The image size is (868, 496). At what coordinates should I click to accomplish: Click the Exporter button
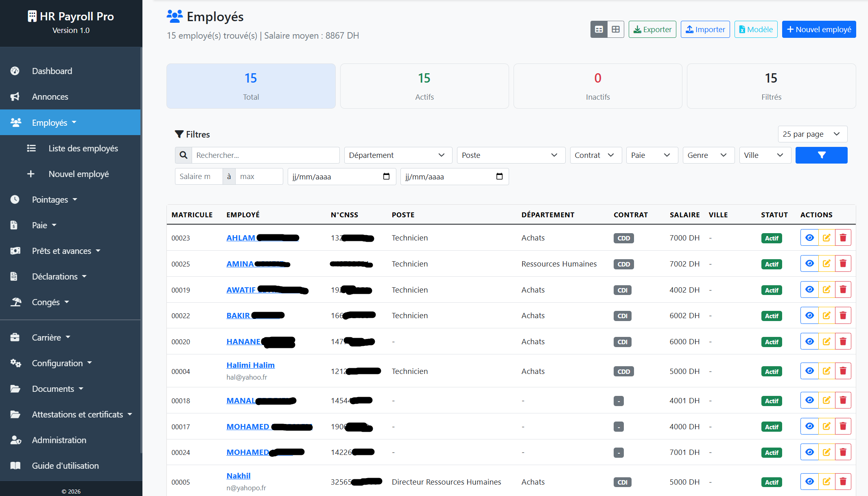[652, 29]
